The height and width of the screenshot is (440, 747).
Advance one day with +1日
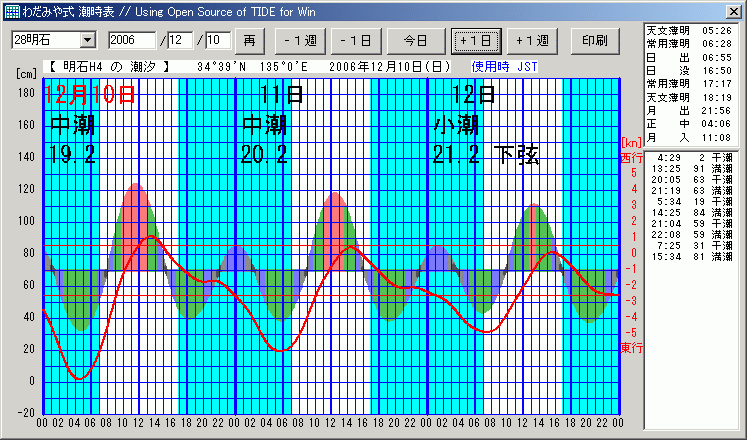point(475,41)
